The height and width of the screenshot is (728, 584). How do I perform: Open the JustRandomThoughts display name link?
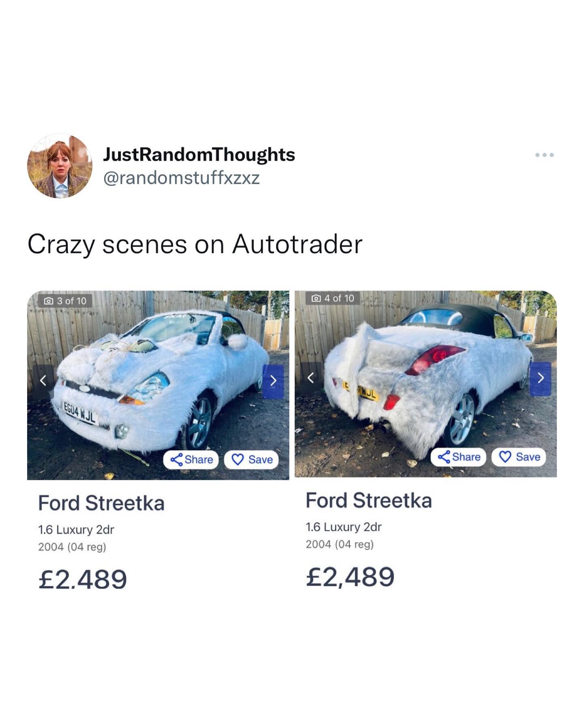199,155
